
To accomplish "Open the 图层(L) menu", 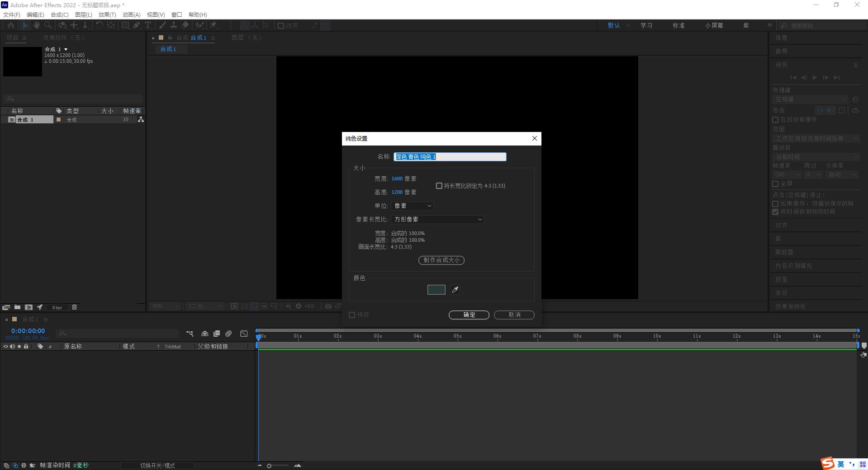I will (83, 14).
